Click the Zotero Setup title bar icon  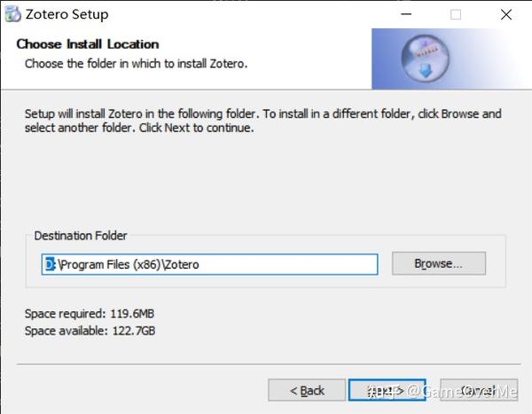[13, 14]
